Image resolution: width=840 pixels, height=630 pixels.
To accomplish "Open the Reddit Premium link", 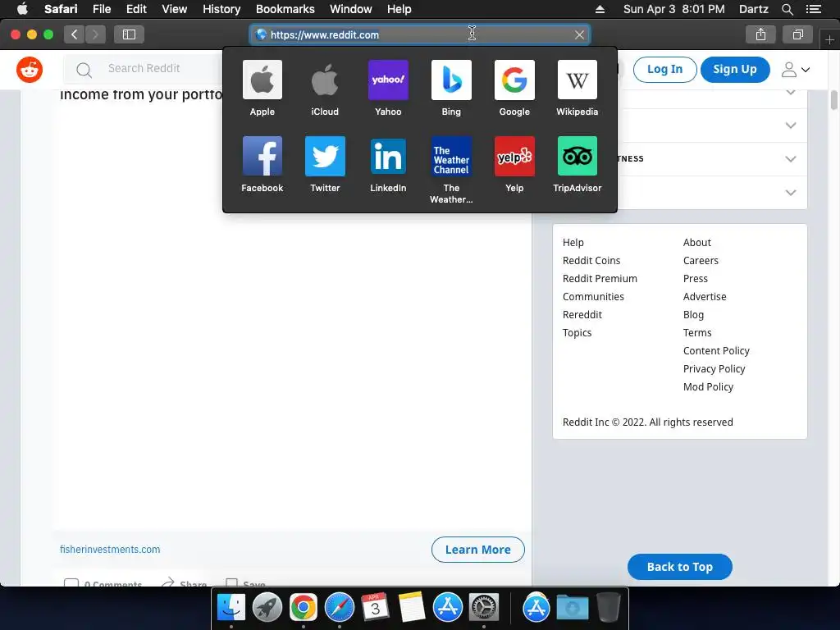I will point(600,279).
